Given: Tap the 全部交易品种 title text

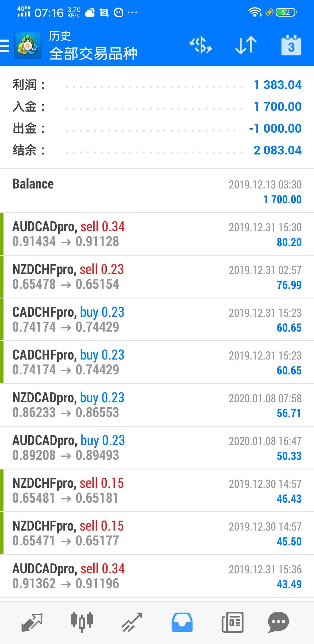Looking at the screenshot, I should click(93, 54).
